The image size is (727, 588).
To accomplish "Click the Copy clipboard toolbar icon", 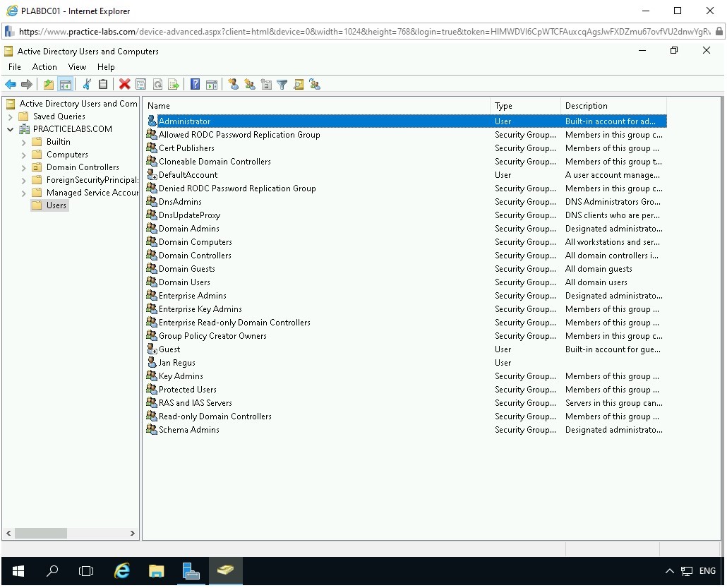I will tap(103, 85).
